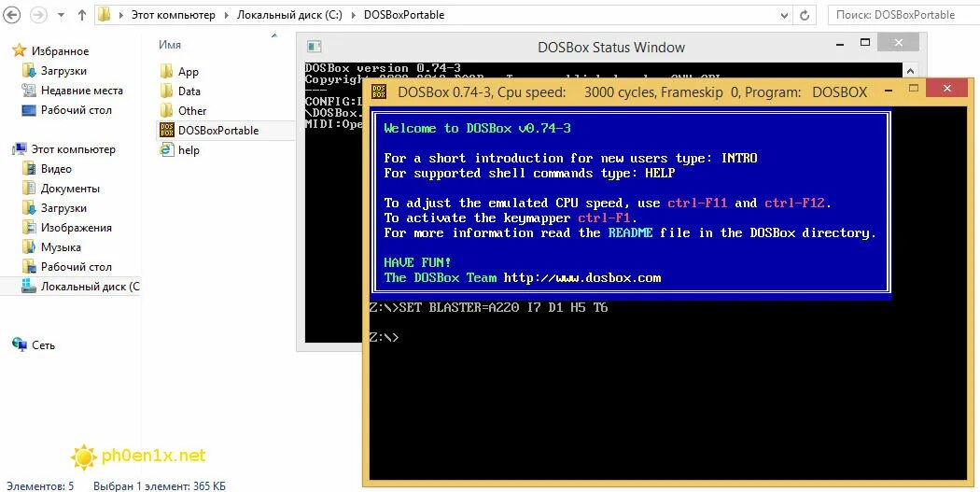980x492 pixels.
Task: Open 'Загрузки' under Этот компьютер
Action: [63, 208]
